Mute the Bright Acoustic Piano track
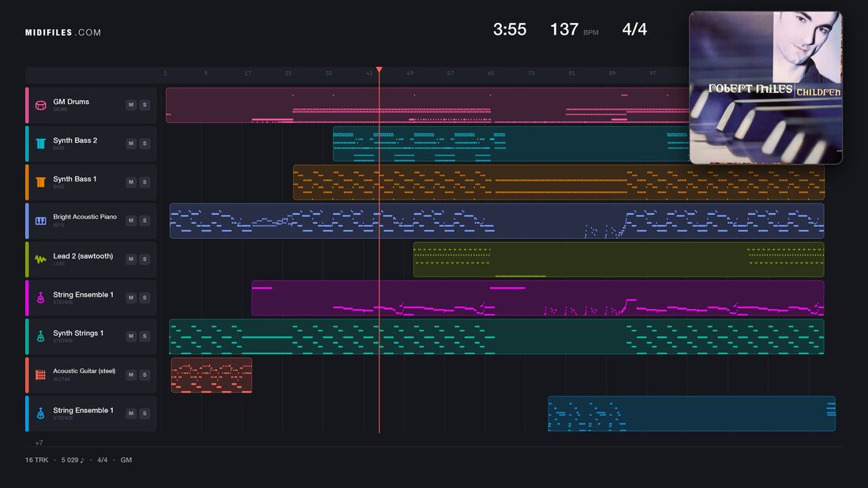868x488 pixels. tap(131, 220)
